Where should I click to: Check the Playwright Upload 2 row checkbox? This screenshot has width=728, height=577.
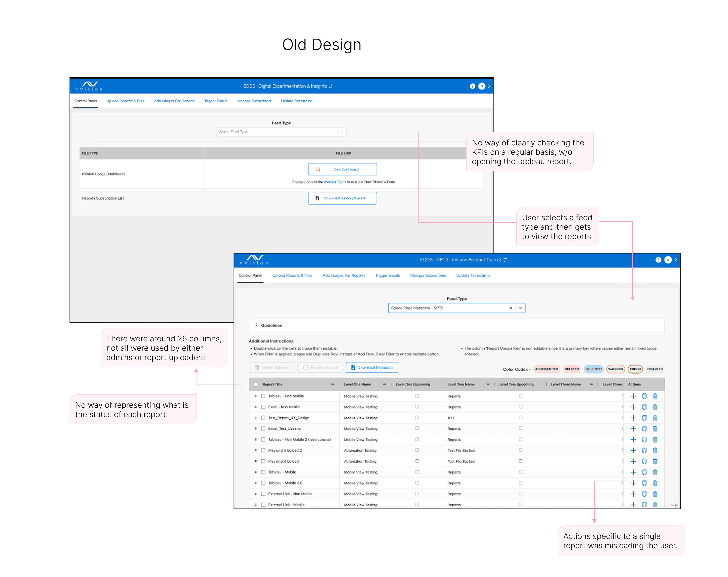click(263, 451)
